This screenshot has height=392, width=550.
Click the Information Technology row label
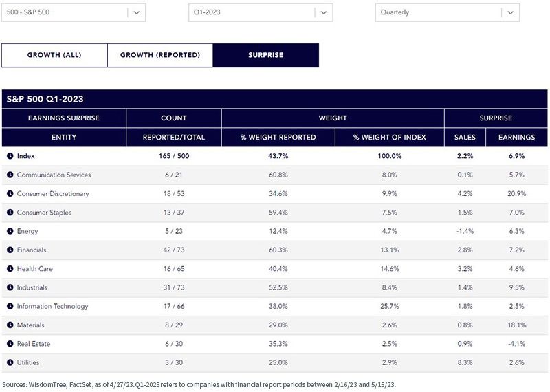pyautogui.click(x=53, y=306)
